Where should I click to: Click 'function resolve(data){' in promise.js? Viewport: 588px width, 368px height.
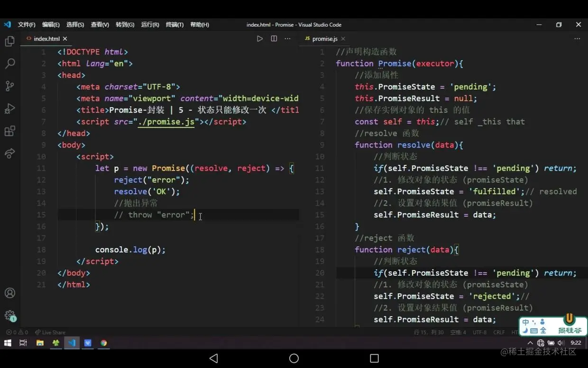click(x=409, y=145)
